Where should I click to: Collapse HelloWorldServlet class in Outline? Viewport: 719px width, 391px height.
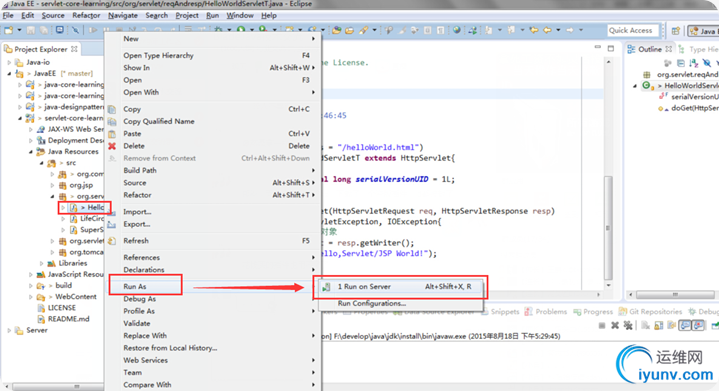click(636, 86)
